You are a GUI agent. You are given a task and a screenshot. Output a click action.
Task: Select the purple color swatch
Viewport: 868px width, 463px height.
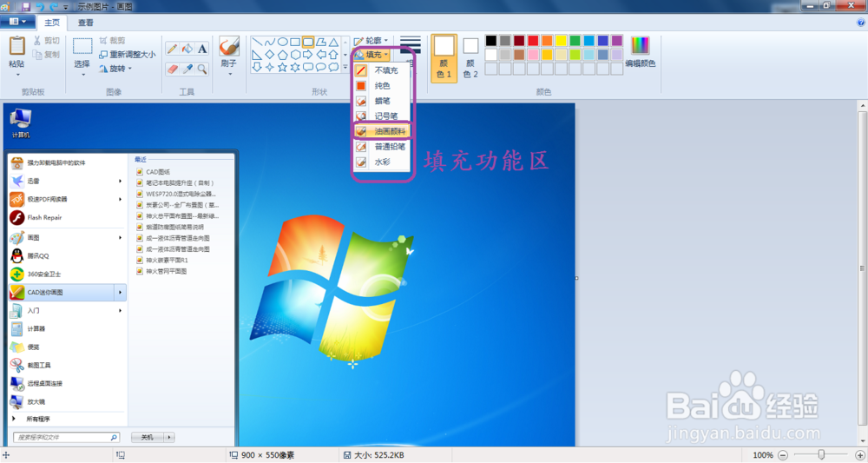coord(616,41)
